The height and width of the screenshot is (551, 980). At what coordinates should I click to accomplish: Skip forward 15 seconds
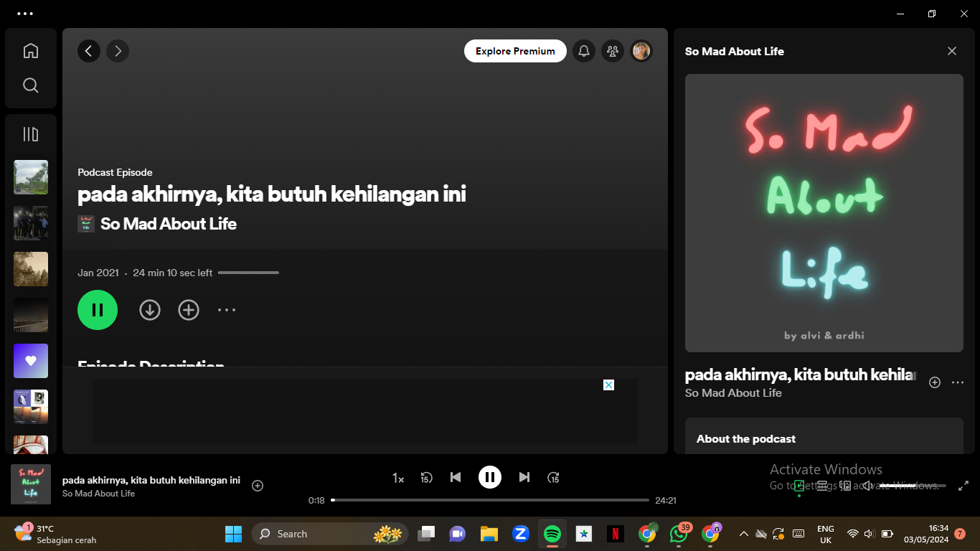pos(553,478)
